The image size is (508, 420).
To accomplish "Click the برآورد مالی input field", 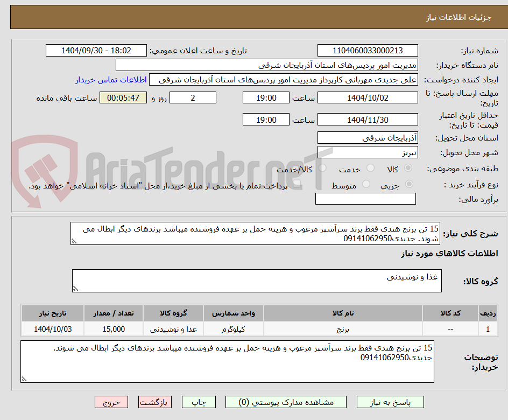I will [x=365, y=198].
